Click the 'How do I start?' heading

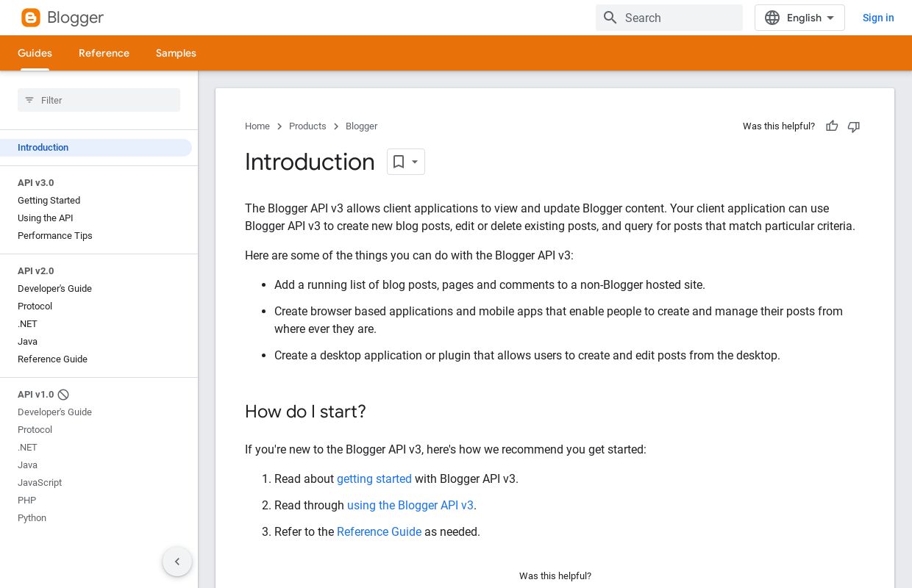[305, 412]
